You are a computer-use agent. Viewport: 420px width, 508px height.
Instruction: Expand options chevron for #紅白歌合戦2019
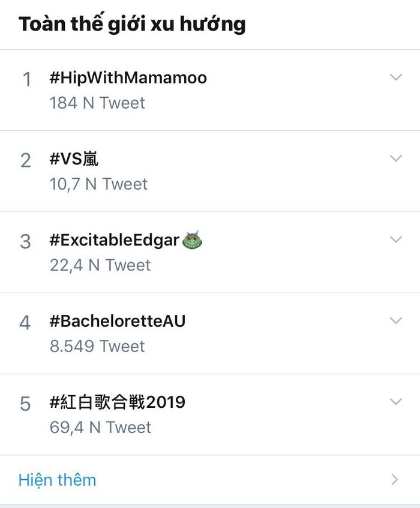pyautogui.click(x=395, y=401)
